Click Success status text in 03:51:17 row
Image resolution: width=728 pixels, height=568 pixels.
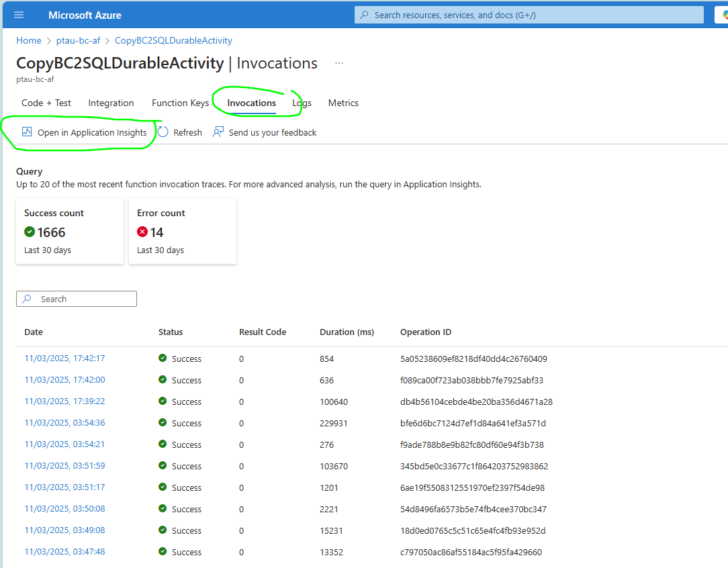coord(187,487)
